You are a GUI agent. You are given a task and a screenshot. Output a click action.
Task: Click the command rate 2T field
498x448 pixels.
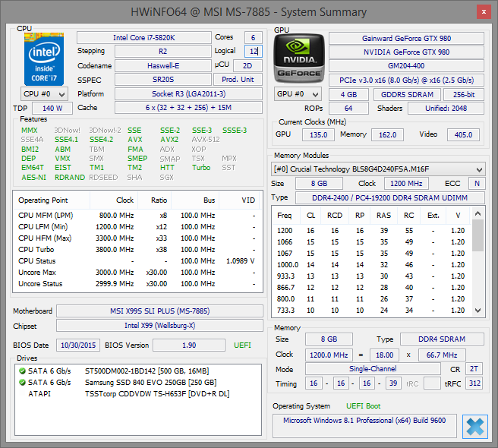(x=474, y=369)
